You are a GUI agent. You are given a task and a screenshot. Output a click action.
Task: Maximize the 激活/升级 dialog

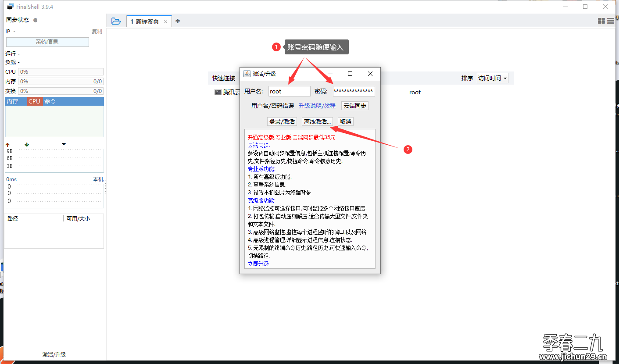pos(350,74)
